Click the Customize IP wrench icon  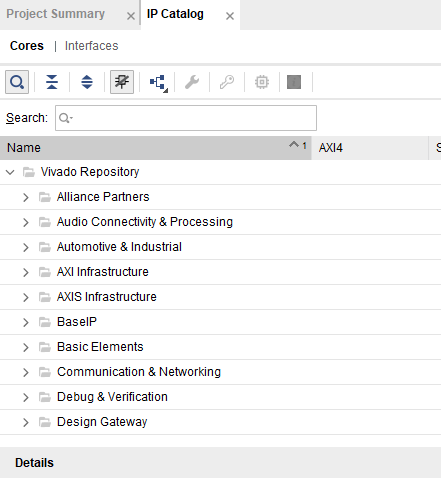pos(192,82)
